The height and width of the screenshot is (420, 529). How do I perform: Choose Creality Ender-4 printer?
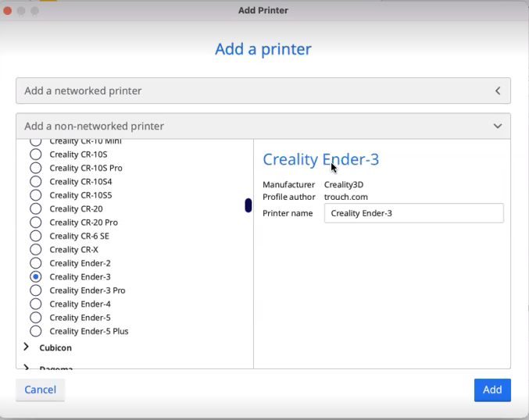pos(35,304)
